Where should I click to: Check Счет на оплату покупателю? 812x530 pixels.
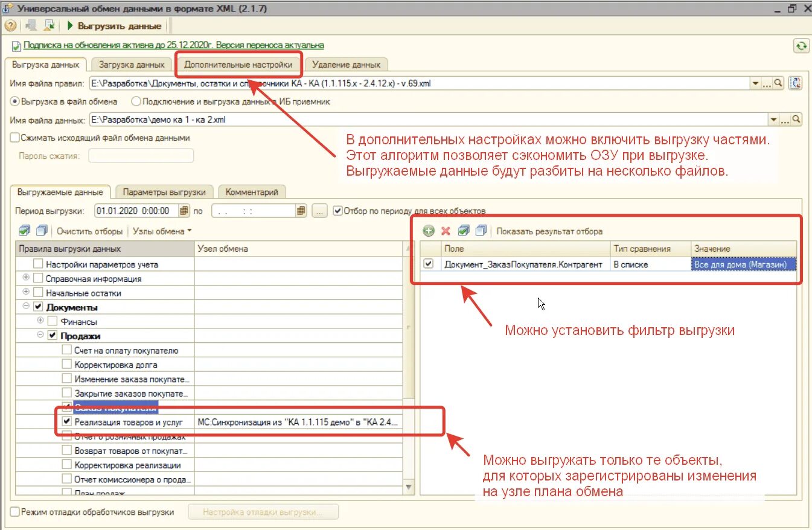(67, 350)
